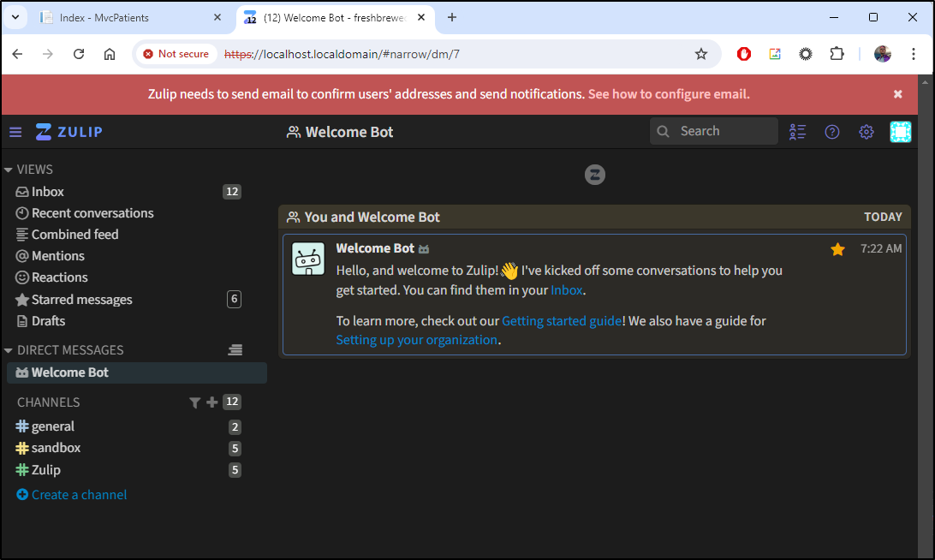Click Welcome Bot sender name
This screenshot has width=935, height=560.
pyautogui.click(x=375, y=248)
